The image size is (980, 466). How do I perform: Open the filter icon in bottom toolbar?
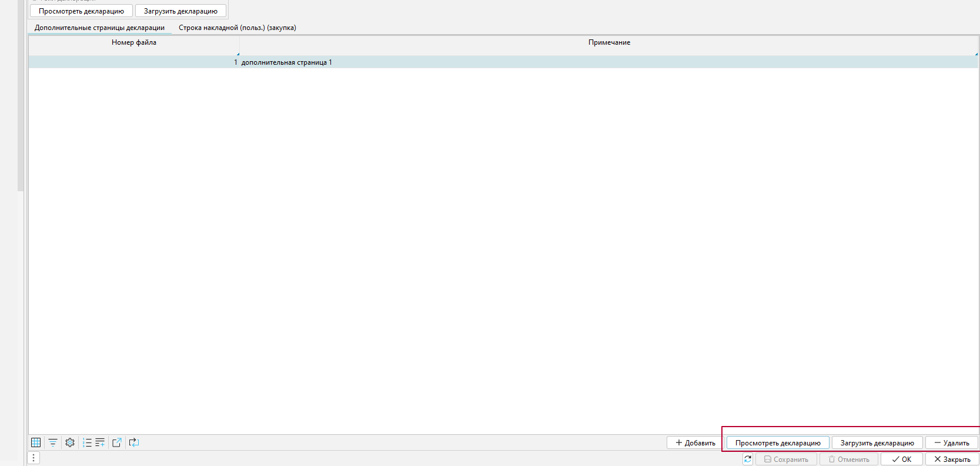(x=53, y=442)
